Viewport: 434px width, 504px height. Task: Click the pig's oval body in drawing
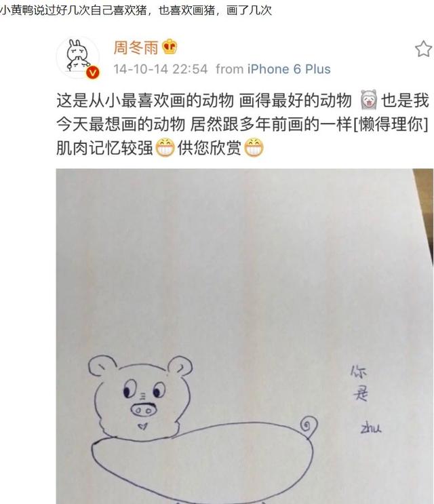202,463
